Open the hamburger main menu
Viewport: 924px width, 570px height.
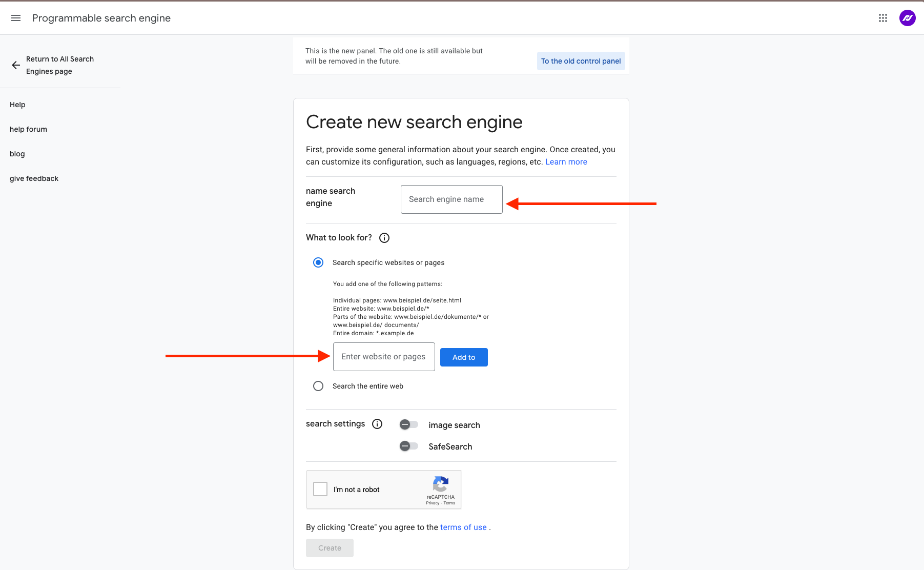coord(16,18)
